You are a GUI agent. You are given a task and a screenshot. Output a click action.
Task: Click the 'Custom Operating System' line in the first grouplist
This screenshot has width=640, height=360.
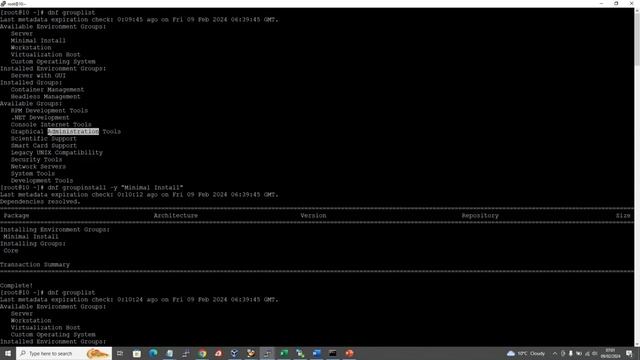pos(53,61)
